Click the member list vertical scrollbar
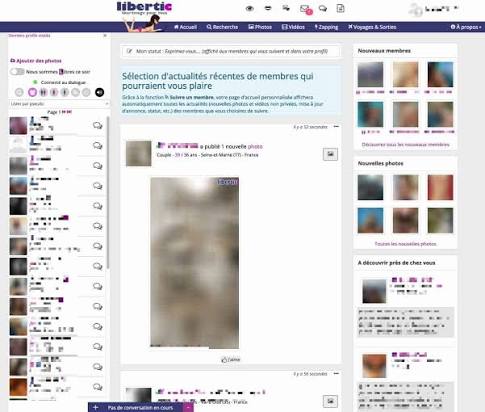 point(108,192)
